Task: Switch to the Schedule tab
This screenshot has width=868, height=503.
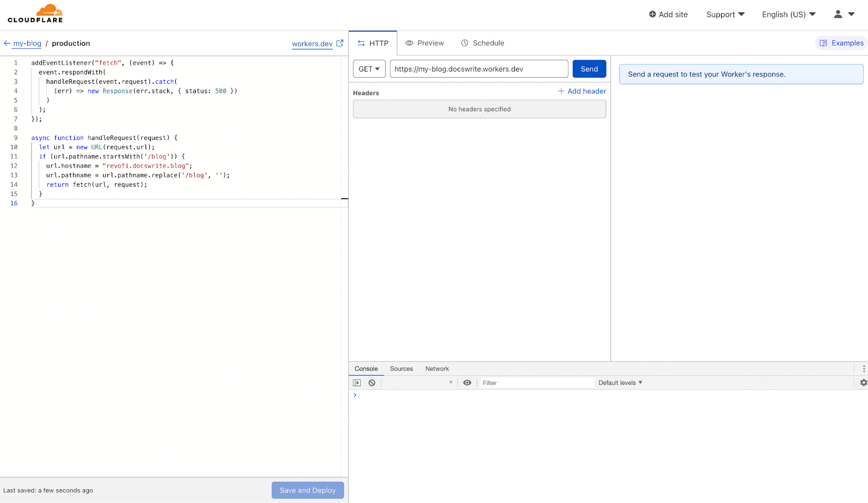Action: (483, 43)
